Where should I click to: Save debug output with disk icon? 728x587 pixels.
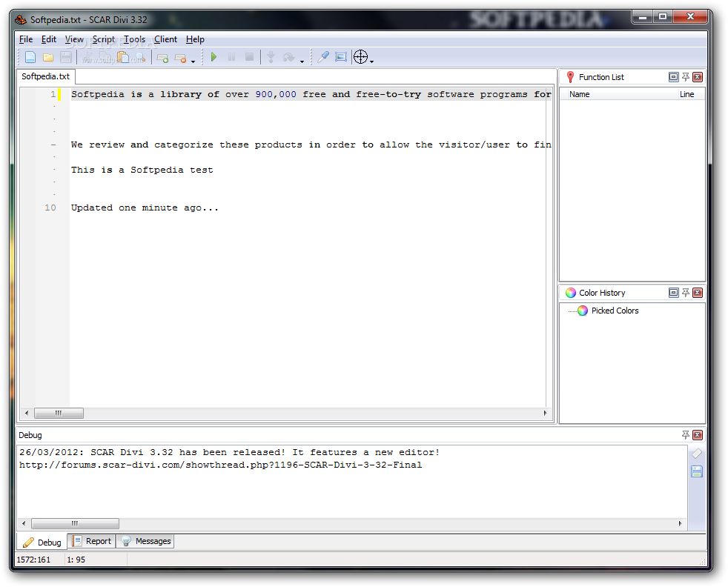(696, 471)
